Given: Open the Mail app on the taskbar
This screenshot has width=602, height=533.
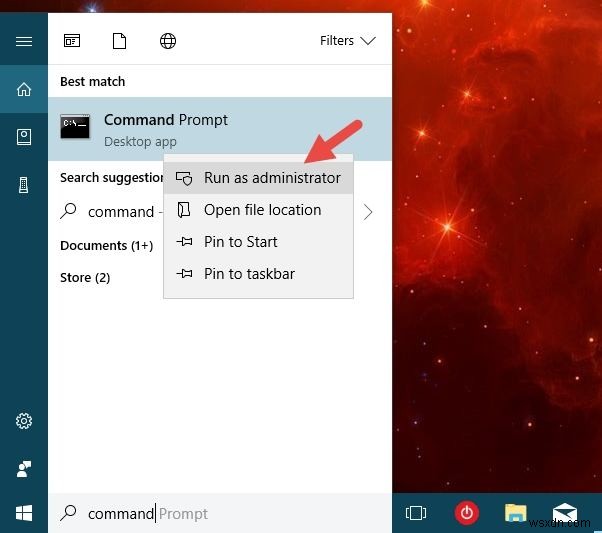Looking at the screenshot, I should pos(564,513).
